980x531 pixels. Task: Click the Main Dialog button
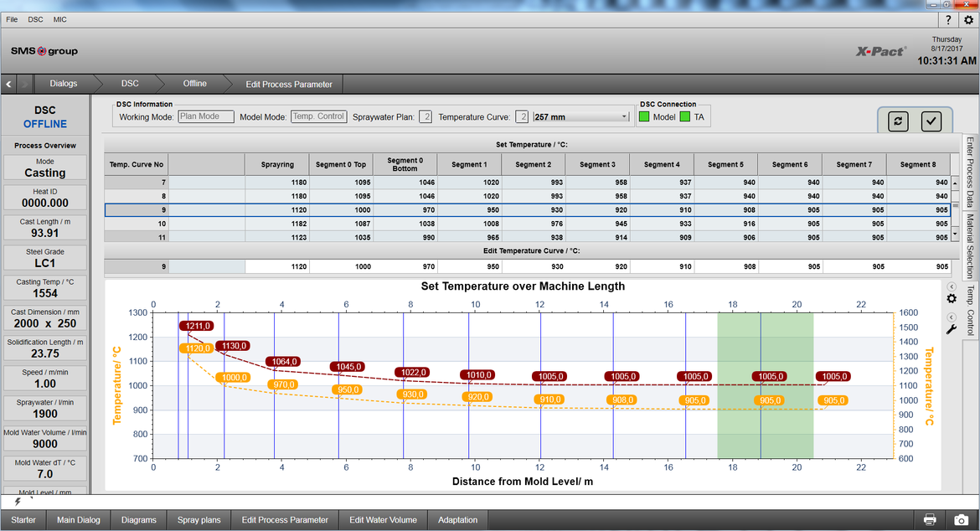(x=78, y=520)
